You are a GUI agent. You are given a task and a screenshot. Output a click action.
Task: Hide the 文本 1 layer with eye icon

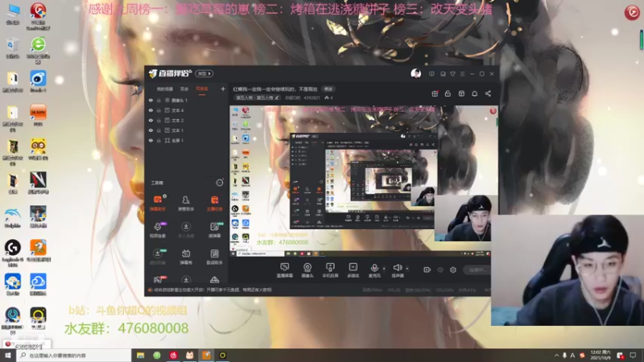click(x=151, y=130)
